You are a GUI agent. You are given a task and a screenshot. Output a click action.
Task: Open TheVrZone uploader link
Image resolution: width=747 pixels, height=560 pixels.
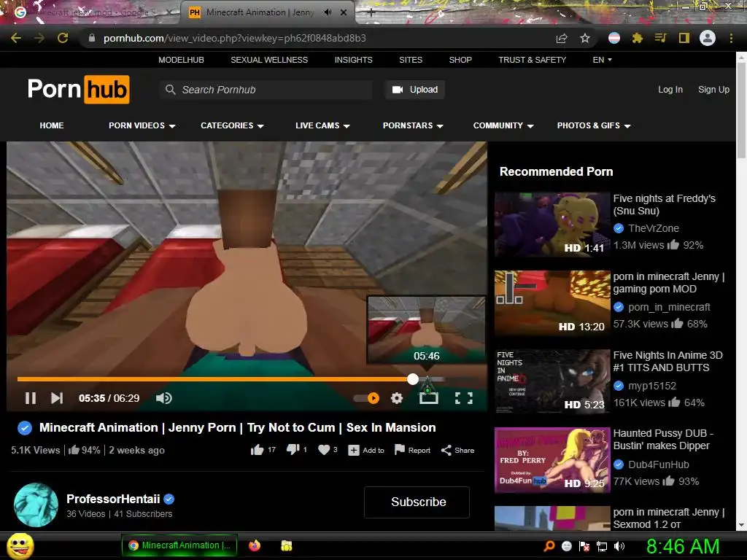point(653,228)
